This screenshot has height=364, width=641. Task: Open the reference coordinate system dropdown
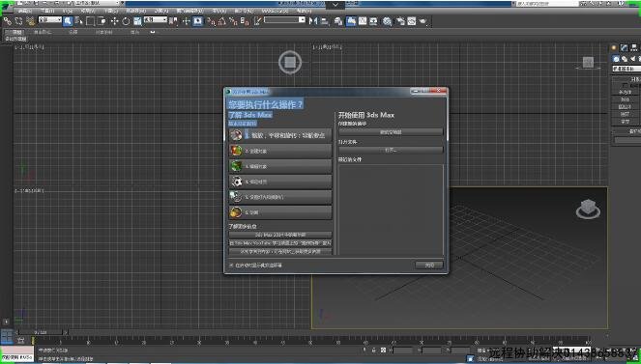click(x=156, y=19)
